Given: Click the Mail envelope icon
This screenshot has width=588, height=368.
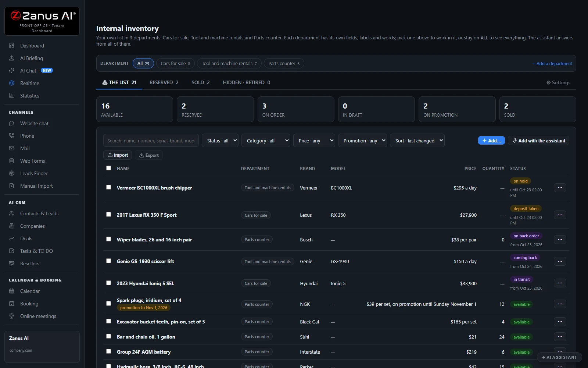Looking at the screenshot, I should pos(12,148).
